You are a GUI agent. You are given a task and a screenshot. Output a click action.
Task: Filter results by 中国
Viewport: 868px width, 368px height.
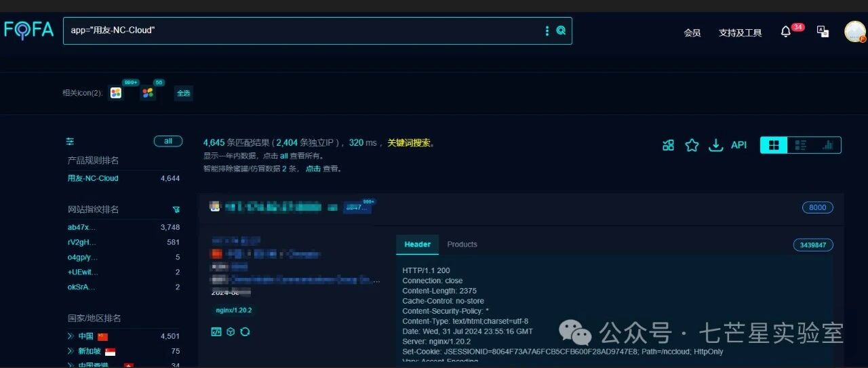point(85,336)
